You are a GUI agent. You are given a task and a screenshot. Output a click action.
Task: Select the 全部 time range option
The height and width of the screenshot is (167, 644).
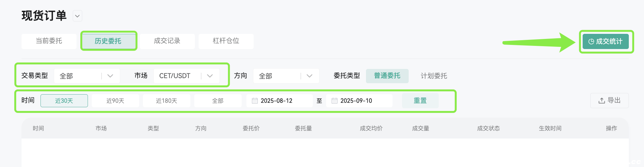tap(218, 101)
